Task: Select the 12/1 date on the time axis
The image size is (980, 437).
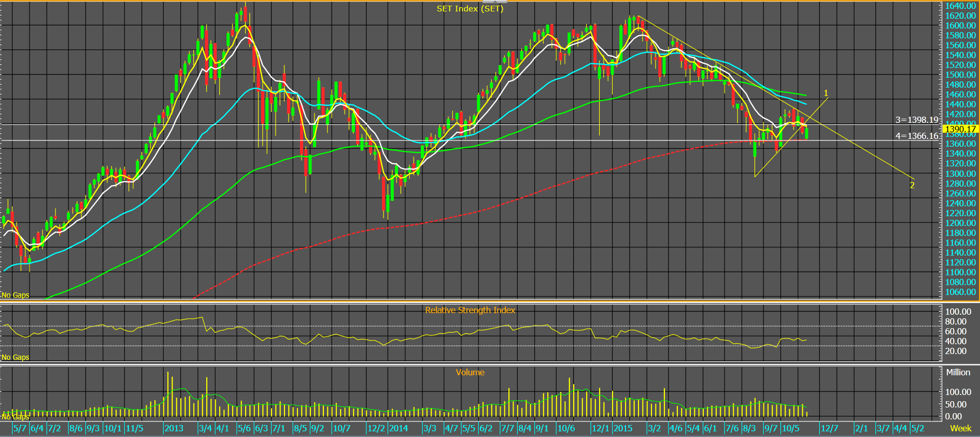Action: pos(601,428)
